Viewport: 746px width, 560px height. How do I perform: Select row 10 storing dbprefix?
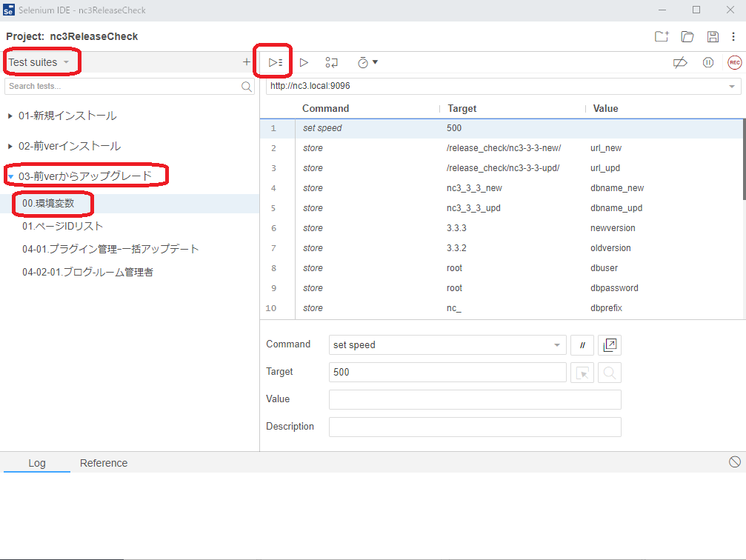(502, 308)
